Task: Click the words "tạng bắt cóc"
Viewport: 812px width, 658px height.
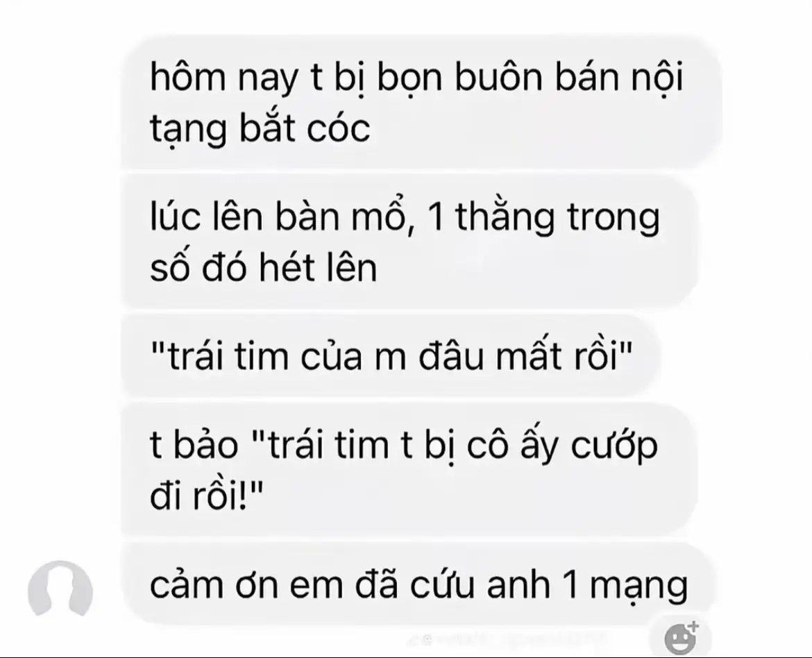Action: coord(260,128)
